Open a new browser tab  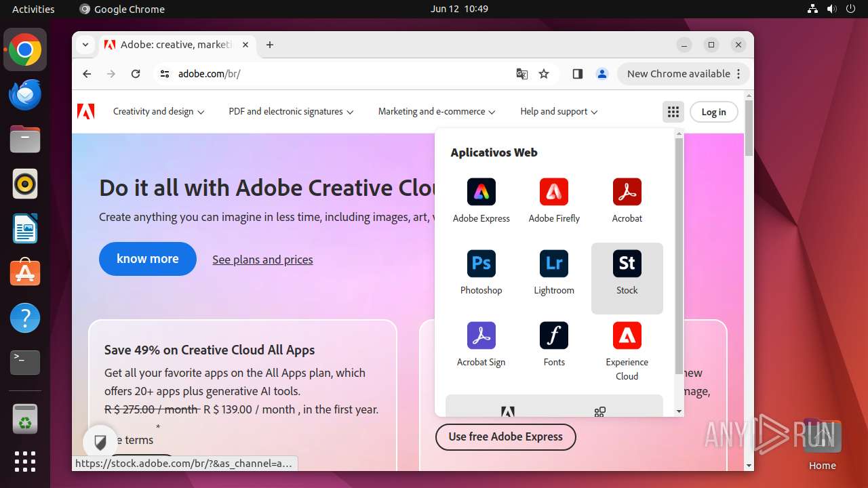(x=270, y=45)
